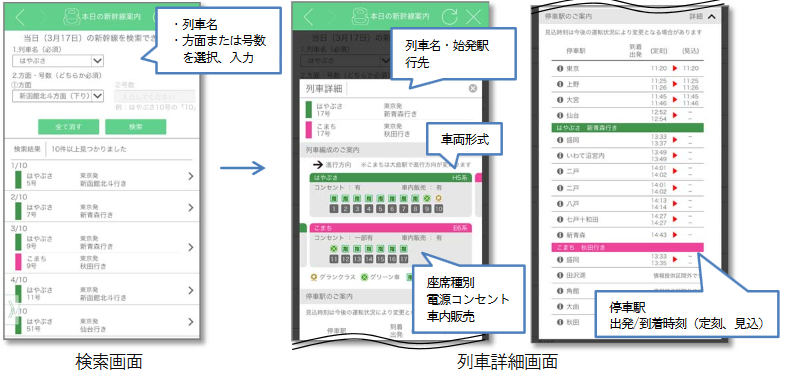Tap the グランクラス legend icon
This screenshot has width=786, height=373.
(x=314, y=276)
